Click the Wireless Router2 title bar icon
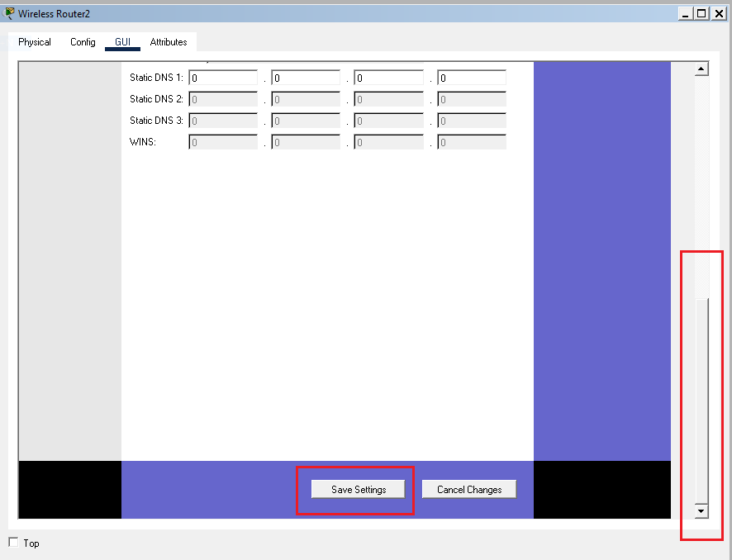 9,13
